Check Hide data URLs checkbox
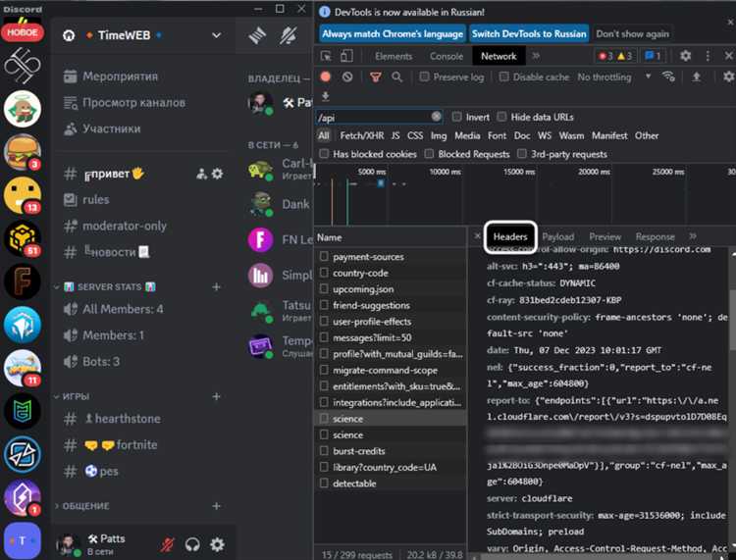This screenshot has width=736, height=560. tap(501, 117)
